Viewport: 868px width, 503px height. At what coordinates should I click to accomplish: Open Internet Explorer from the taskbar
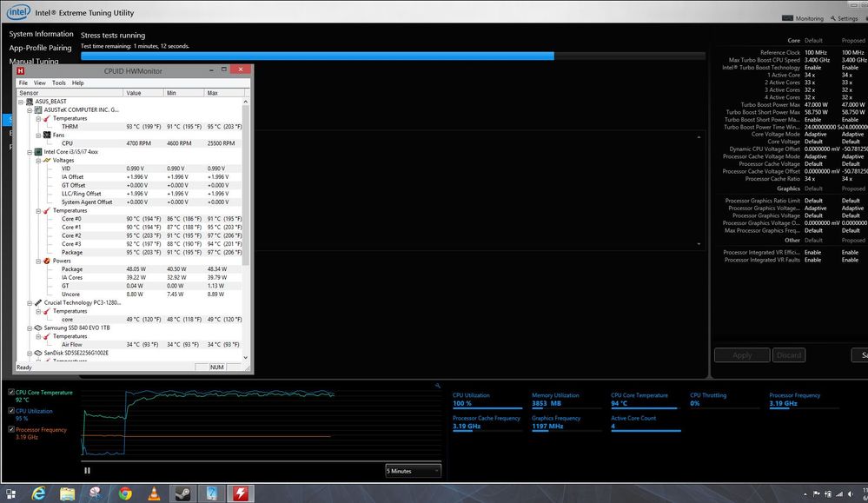pos(38,493)
